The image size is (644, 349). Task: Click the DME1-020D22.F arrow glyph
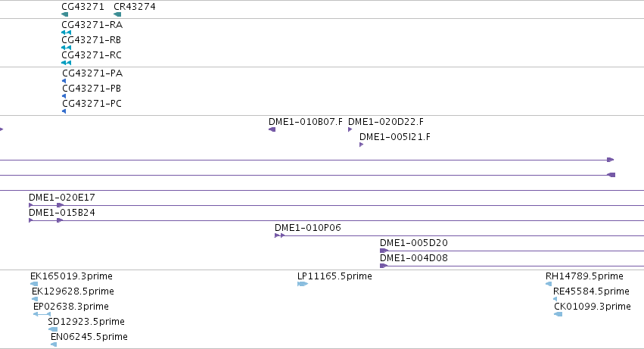(x=350, y=129)
